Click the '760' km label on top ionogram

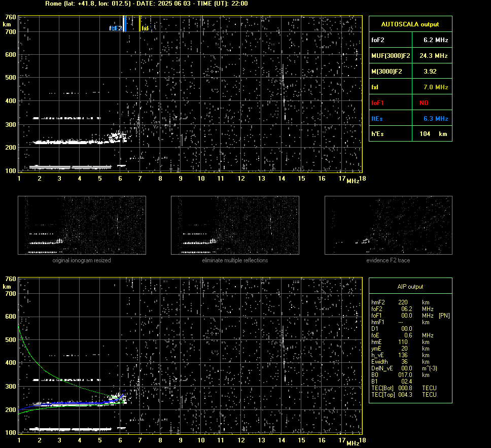(11, 17)
